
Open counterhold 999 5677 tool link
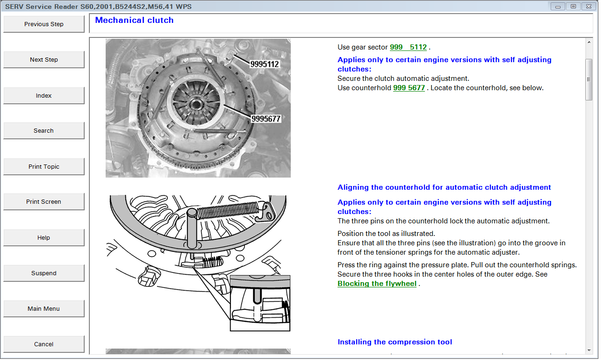409,88
